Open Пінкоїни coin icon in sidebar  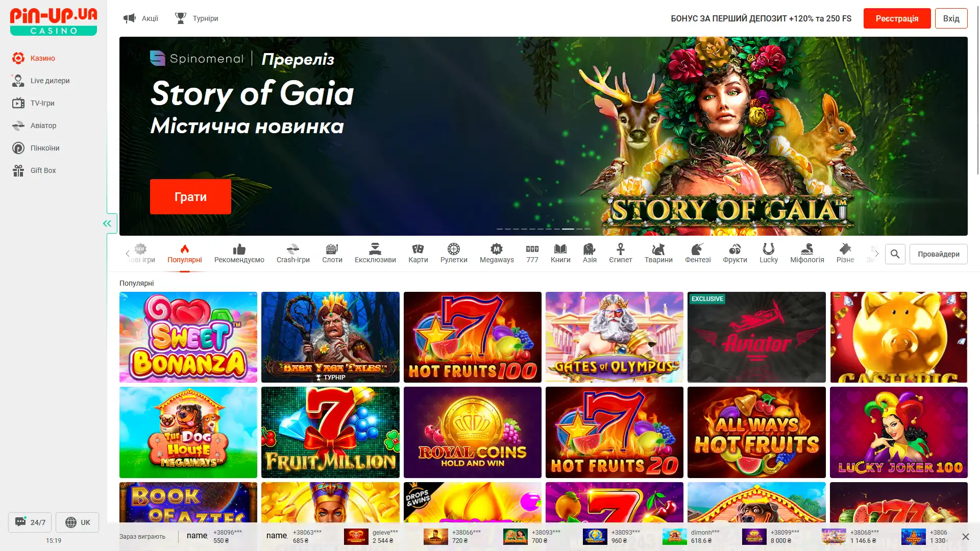(x=18, y=148)
